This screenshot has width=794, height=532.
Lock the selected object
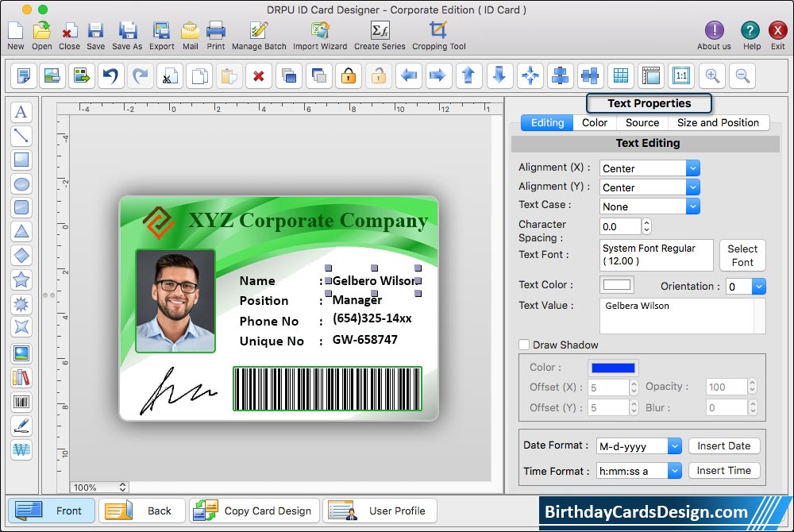[x=349, y=76]
